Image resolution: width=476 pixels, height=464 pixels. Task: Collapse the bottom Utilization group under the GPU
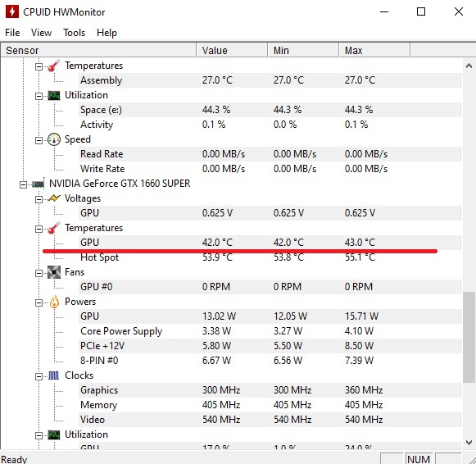pyautogui.click(x=39, y=436)
